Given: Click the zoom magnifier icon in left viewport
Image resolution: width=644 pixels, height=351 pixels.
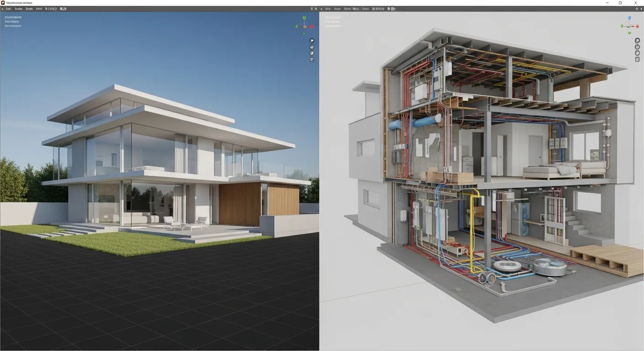Looking at the screenshot, I should [312, 41].
